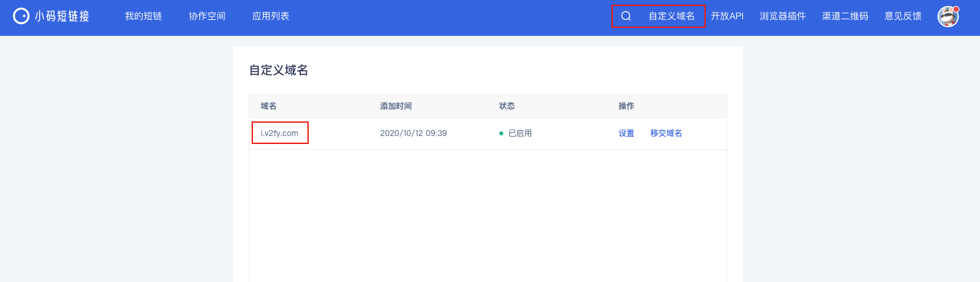Screen dimensions: 980x282
Task: Open 浏览器插件 page
Action: point(783,16)
